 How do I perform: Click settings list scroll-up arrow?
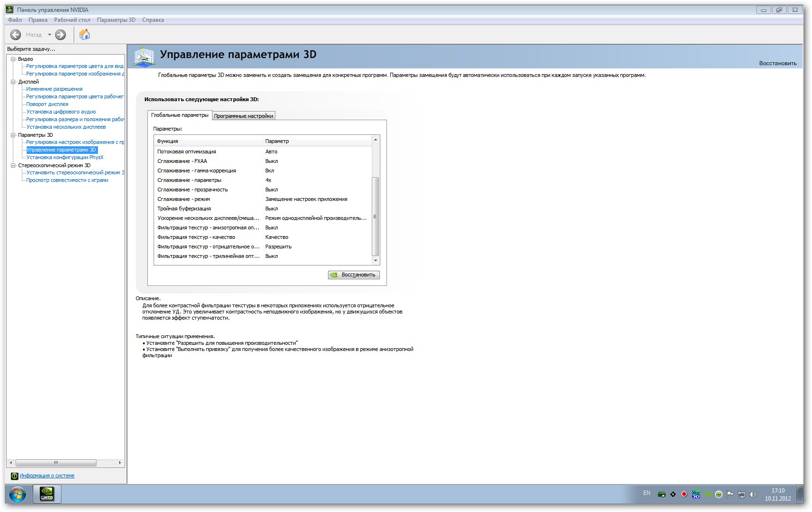376,140
